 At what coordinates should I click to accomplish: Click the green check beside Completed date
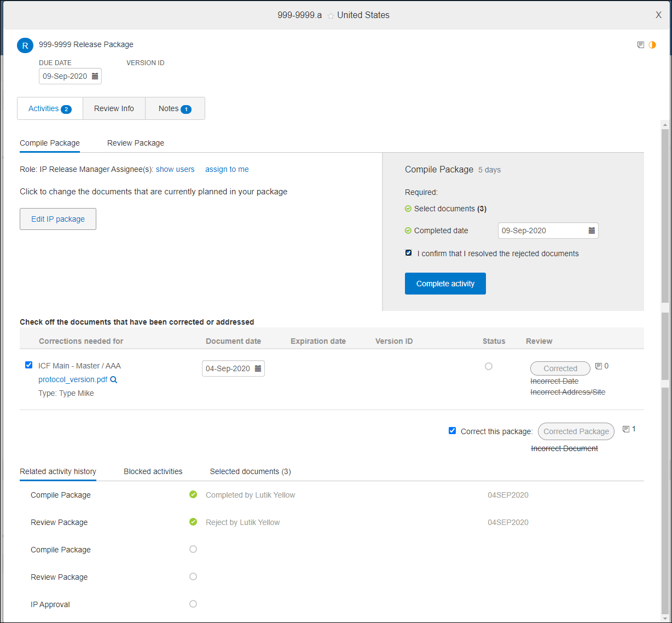408,230
